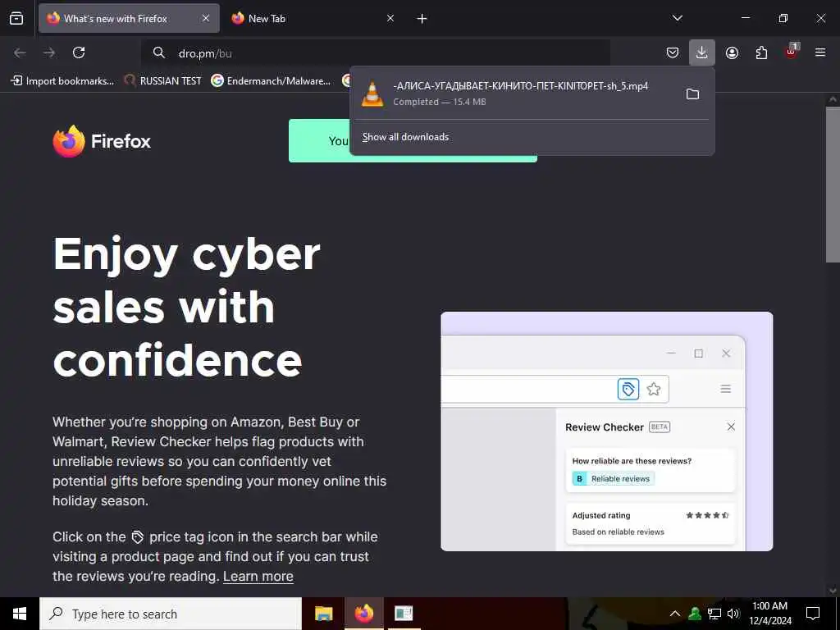Open File Explorer from the taskbar

tap(323, 614)
